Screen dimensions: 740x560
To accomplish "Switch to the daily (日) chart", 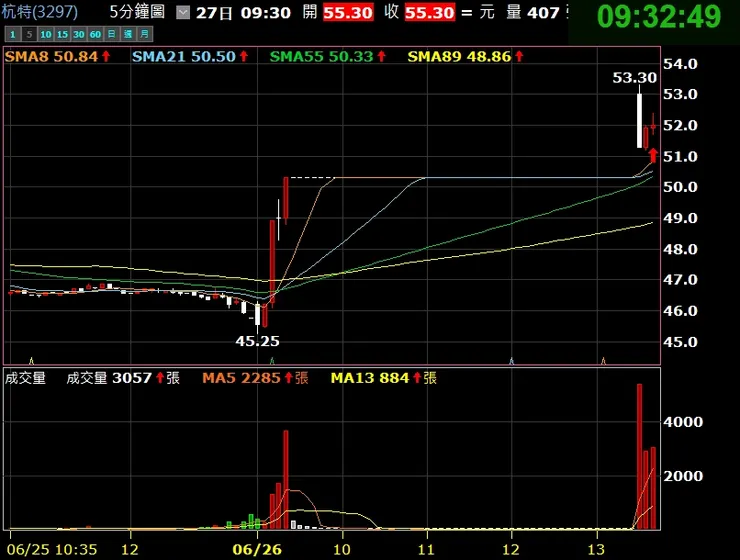I will click(x=111, y=34).
